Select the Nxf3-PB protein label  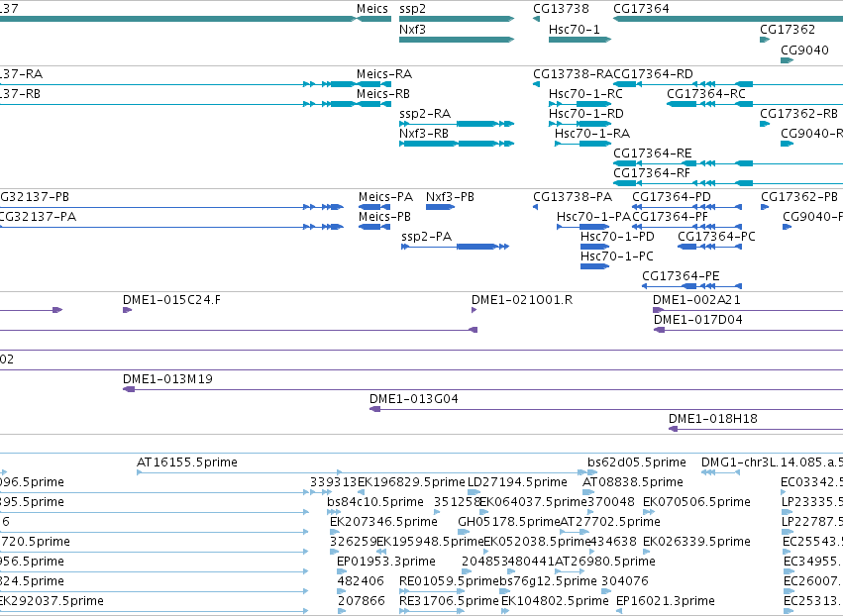click(x=450, y=197)
